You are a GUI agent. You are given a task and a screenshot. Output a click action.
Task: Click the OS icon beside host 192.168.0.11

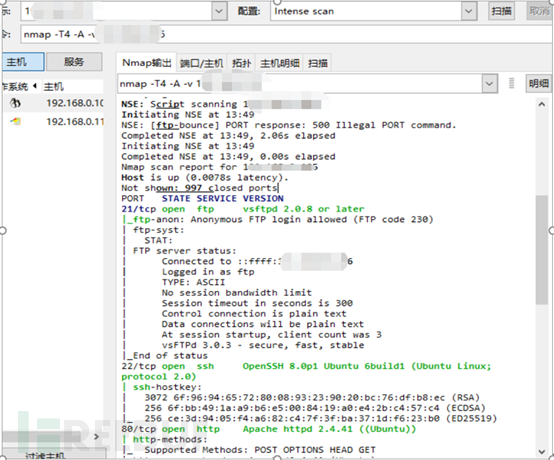[x=16, y=122]
